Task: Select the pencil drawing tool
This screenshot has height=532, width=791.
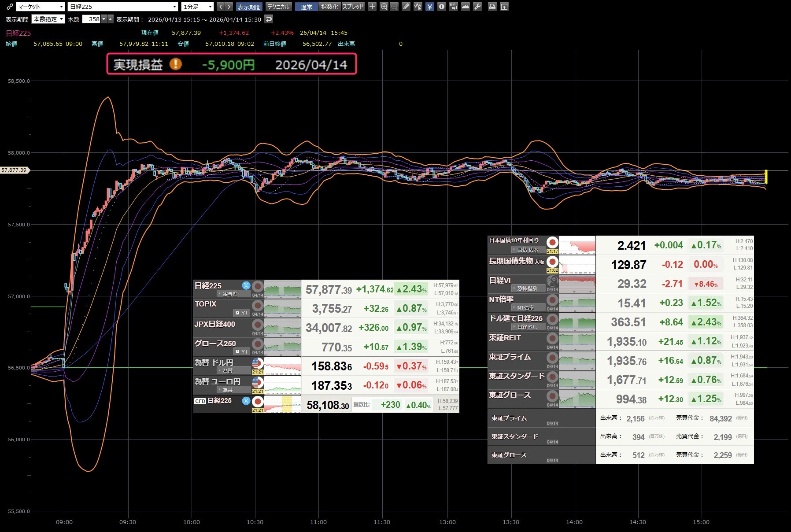Action: coord(406,7)
